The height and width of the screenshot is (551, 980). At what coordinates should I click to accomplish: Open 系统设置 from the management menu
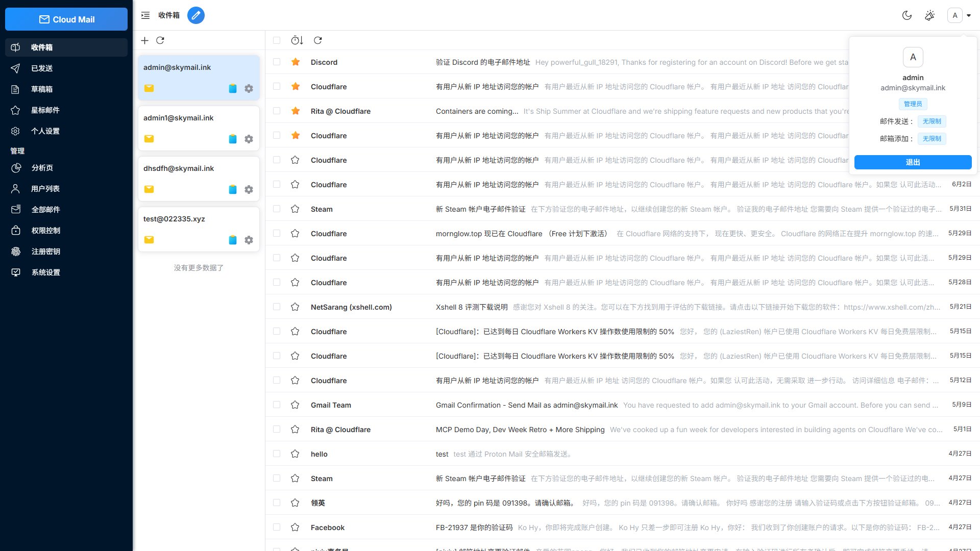pos(46,272)
